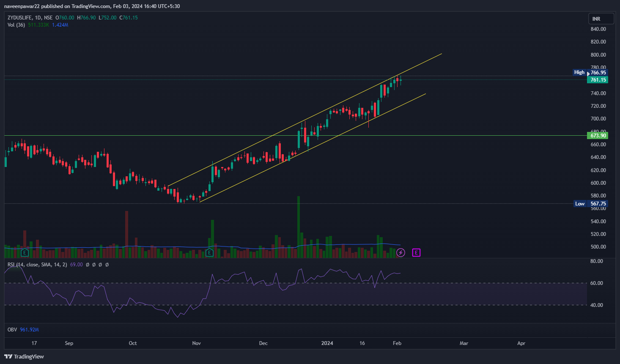
Task: Click the high value H766.90
Action: click(x=86, y=18)
